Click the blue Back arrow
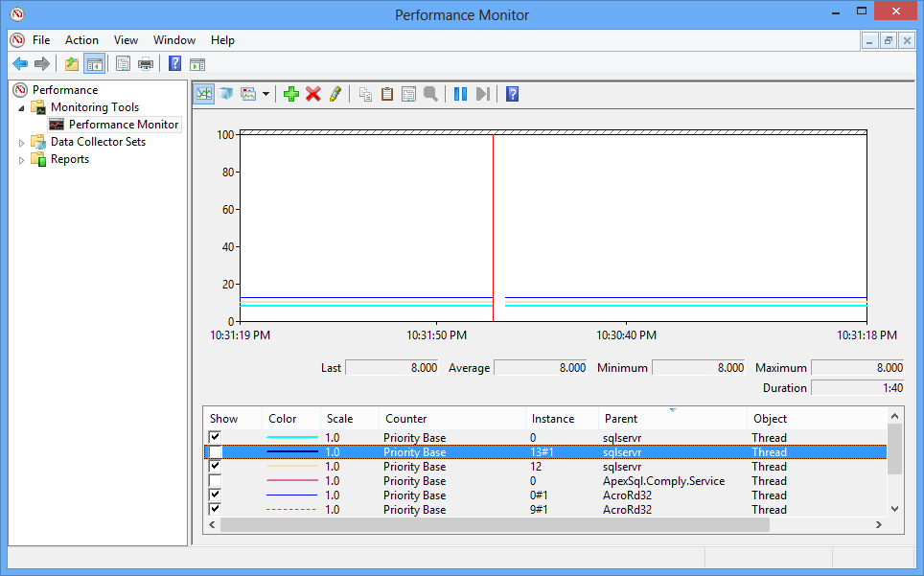This screenshot has height=576, width=924. pos(19,64)
